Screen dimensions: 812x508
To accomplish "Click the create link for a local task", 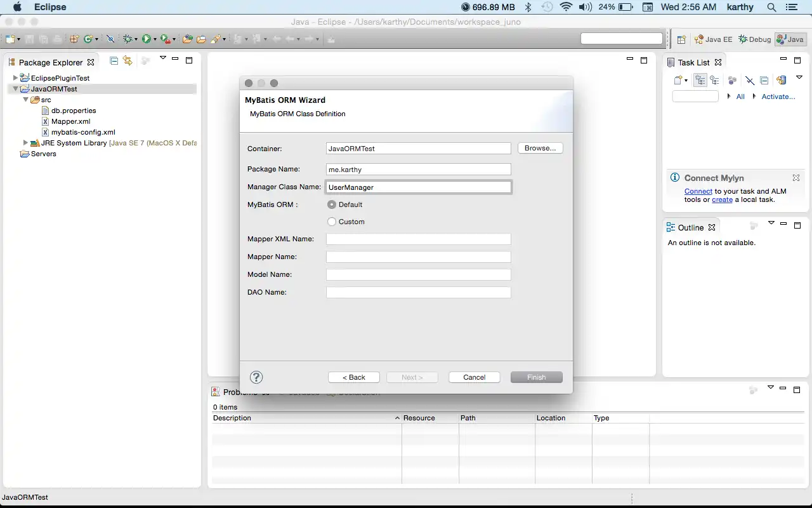I will click(x=723, y=199).
